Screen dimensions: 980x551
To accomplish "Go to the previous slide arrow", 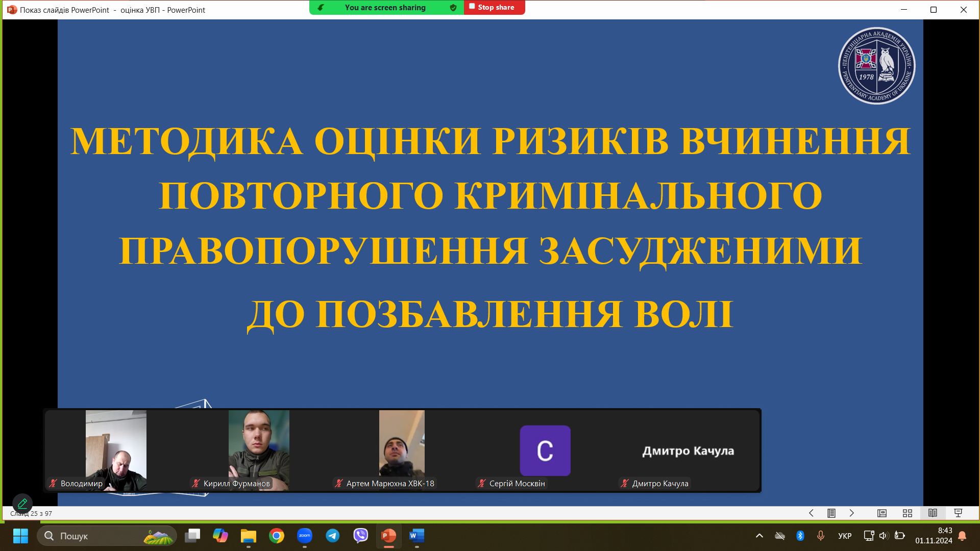I will (811, 513).
